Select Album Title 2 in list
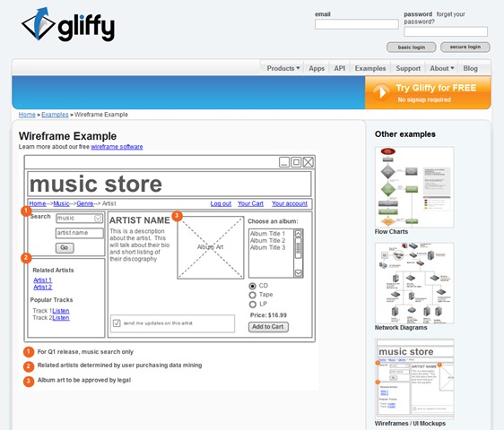 tap(267, 240)
